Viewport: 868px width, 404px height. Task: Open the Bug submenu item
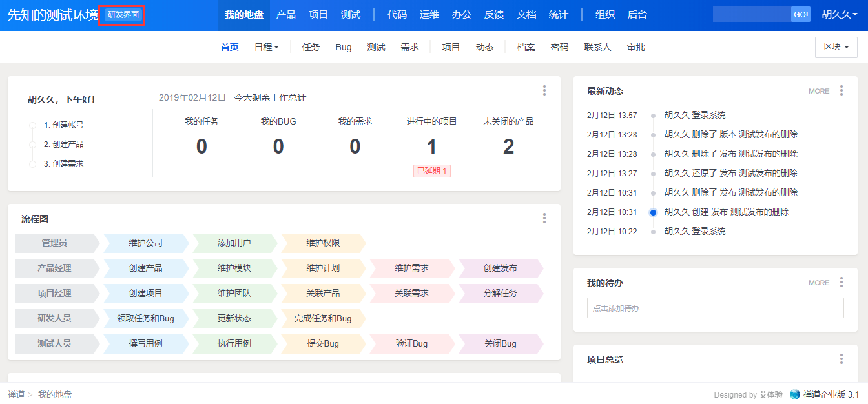[344, 47]
